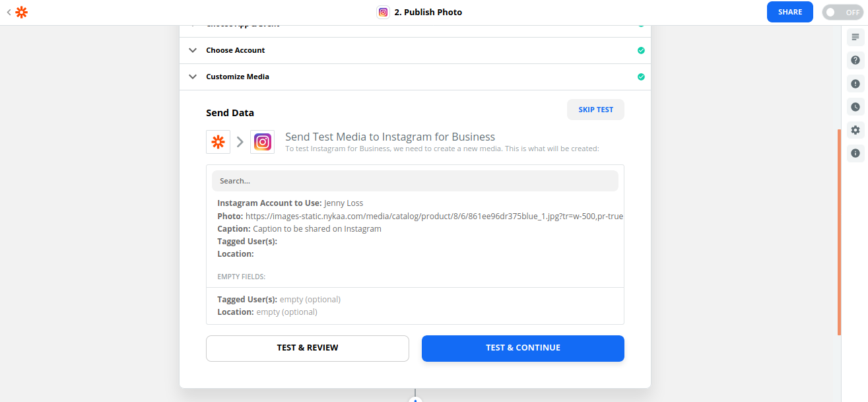Open the settings gear icon in sidebar
Image resolution: width=868 pixels, height=402 pixels.
pos(855,130)
